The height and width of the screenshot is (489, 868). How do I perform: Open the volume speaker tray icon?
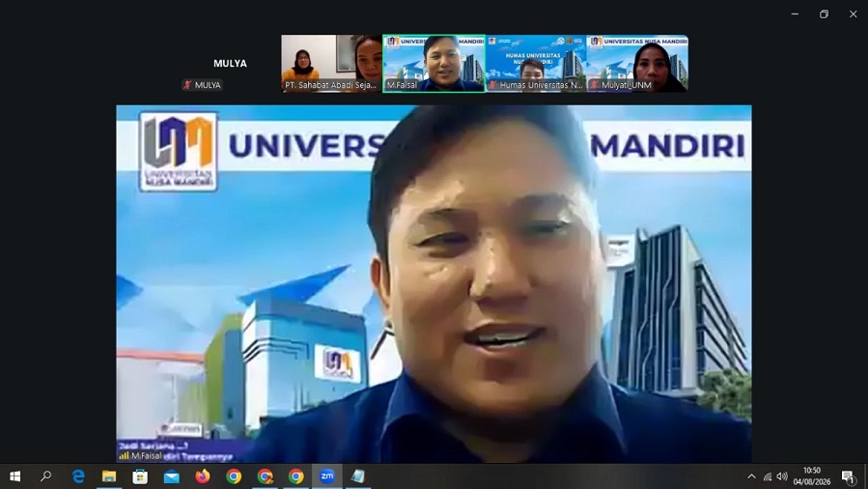782,476
